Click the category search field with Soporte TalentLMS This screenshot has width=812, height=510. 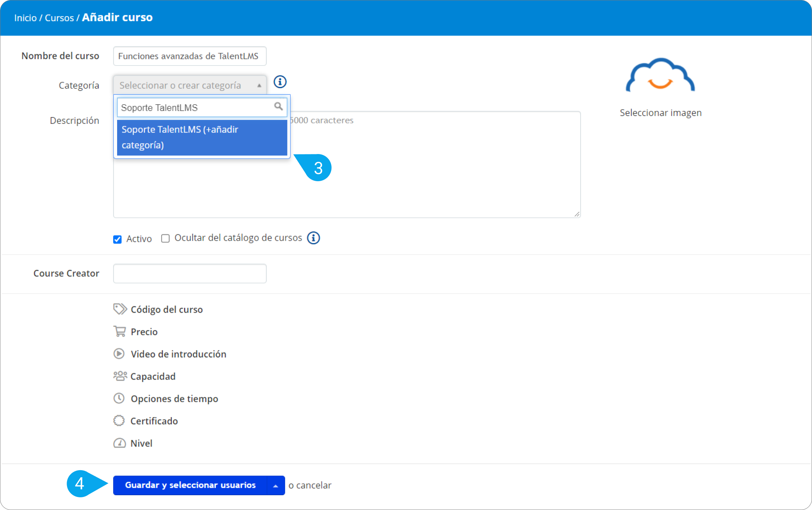[x=202, y=107]
